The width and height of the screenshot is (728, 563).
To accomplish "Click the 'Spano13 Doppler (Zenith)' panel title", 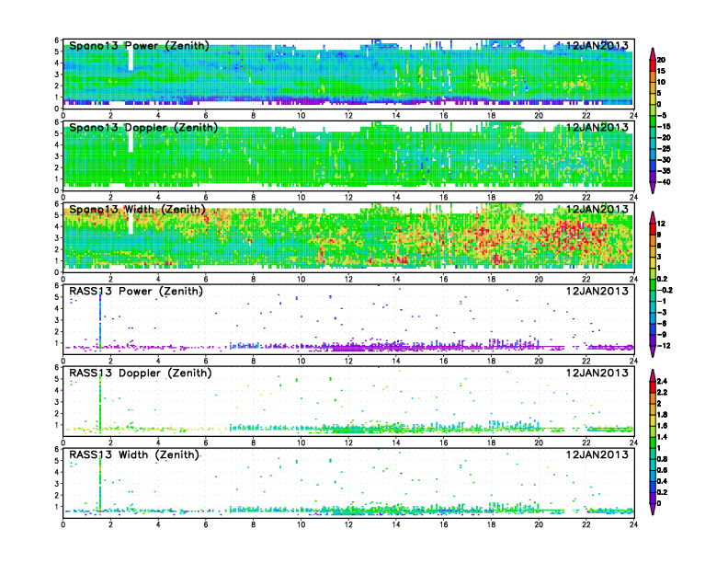I will click(143, 128).
